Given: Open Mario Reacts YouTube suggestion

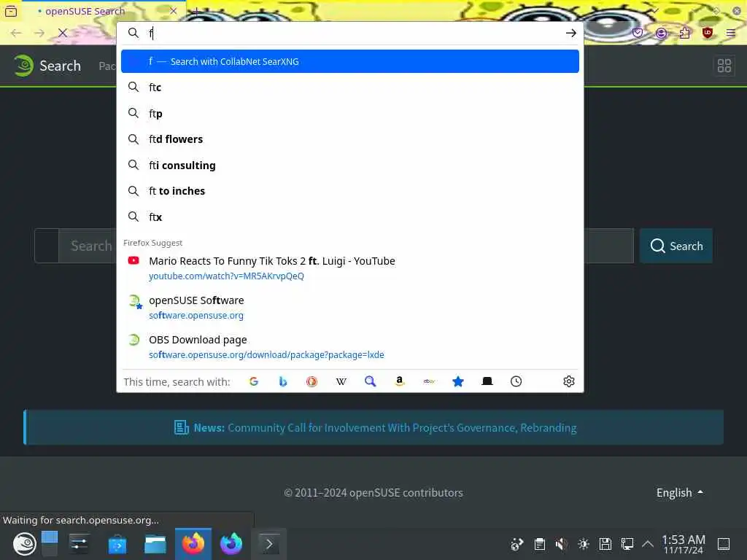Looking at the screenshot, I should 349,268.
